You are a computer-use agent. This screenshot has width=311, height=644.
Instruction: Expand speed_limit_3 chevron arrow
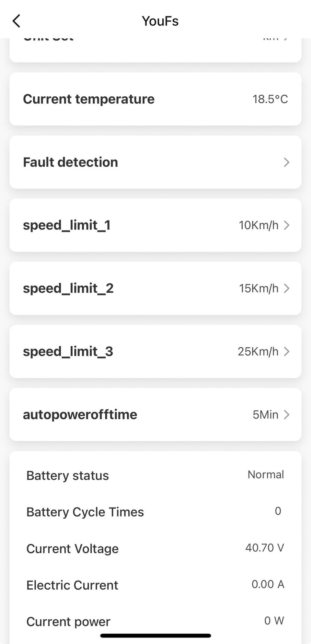[286, 351]
